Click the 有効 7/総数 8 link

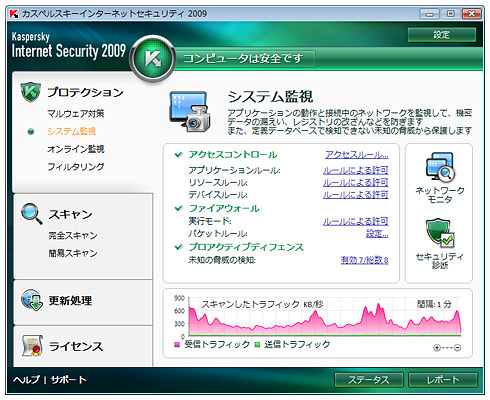[364, 260]
